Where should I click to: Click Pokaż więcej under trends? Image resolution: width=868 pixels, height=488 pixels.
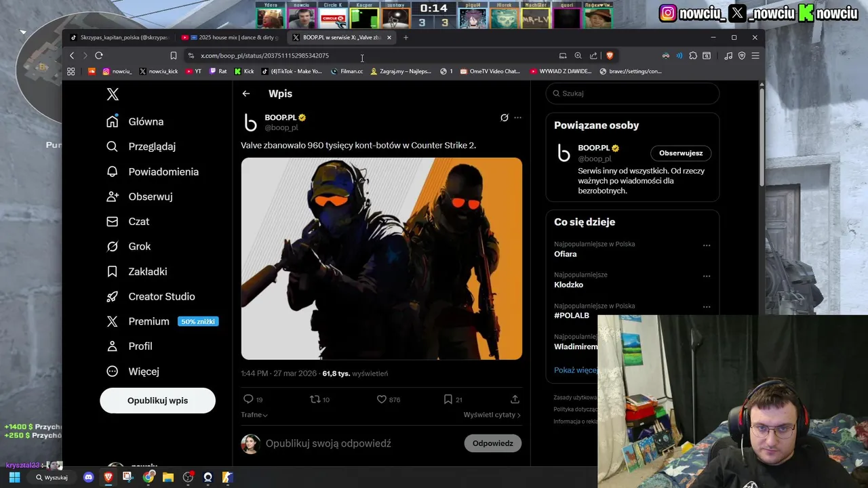[x=576, y=370]
